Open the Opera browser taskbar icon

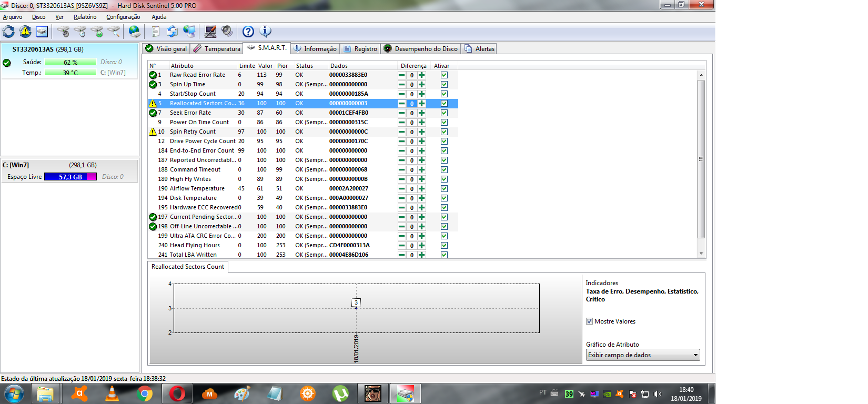pos(177,393)
